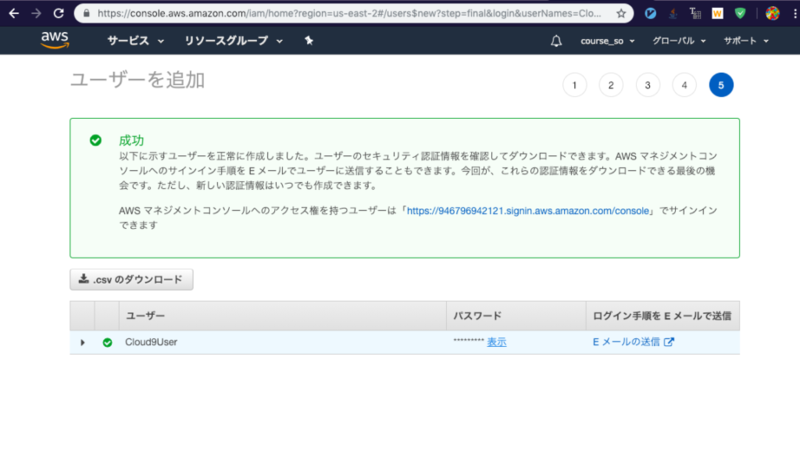Screen dimensions: 800x464
Task: Open the Java cup extension icon
Action: (673, 14)
